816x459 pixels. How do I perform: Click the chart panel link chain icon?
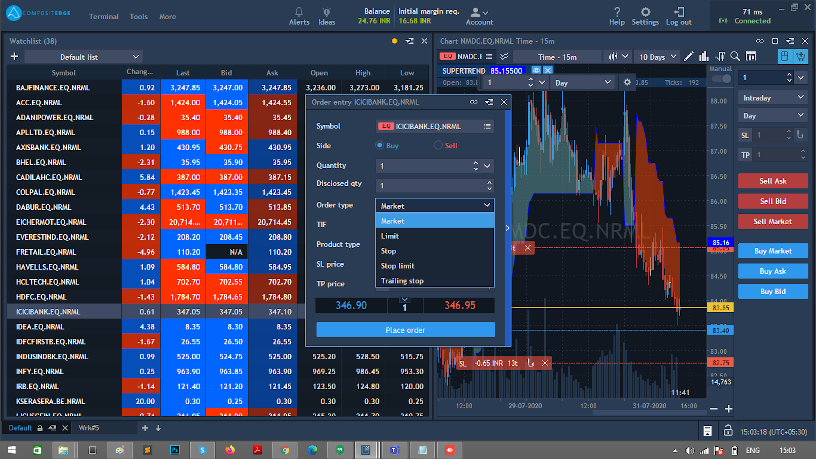click(x=760, y=41)
